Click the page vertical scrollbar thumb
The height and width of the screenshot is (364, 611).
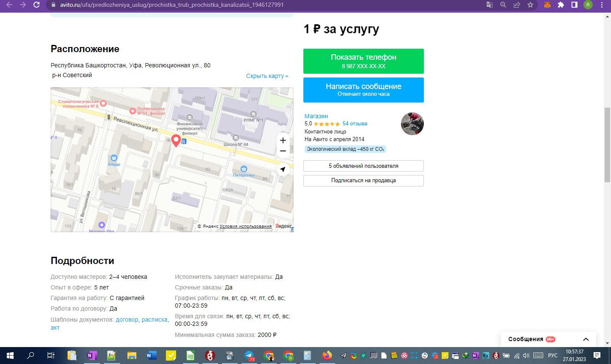pyautogui.click(x=607, y=145)
